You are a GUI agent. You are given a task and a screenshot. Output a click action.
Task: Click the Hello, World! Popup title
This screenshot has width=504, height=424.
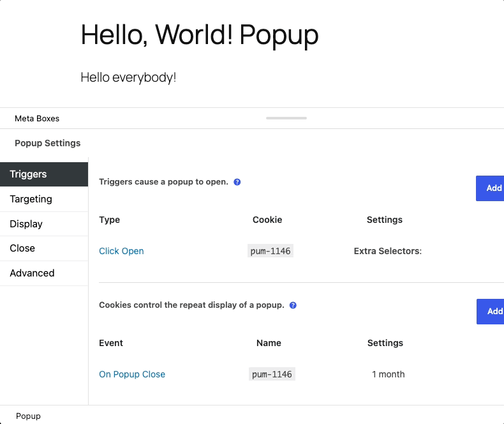[199, 34]
